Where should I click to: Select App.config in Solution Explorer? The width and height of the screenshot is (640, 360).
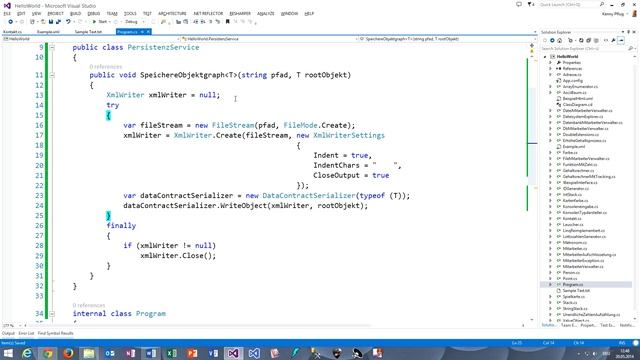(572, 81)
